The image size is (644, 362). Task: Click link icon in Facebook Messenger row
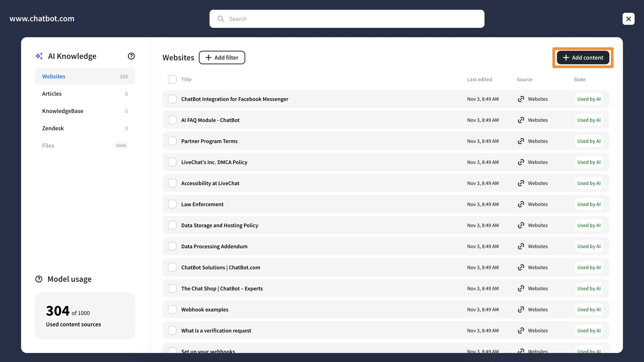(521, 99)
